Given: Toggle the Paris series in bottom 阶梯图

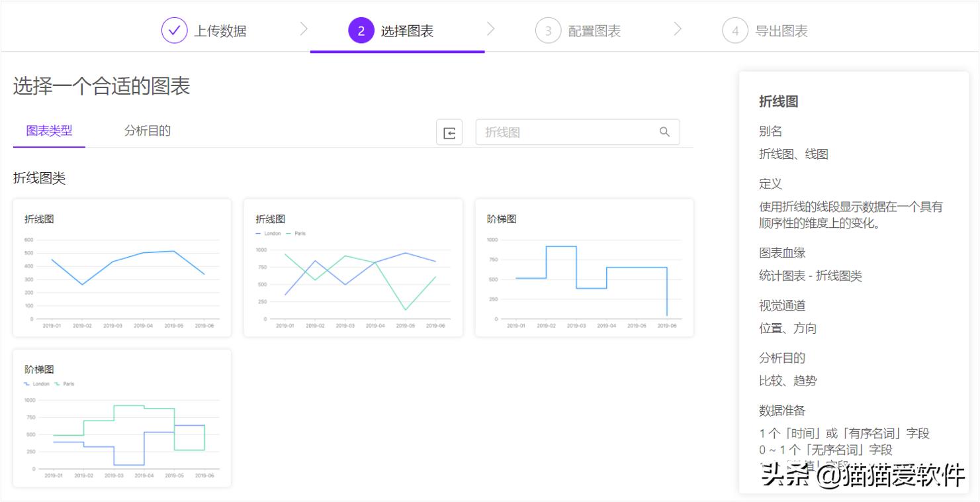Looking at the screenshot, I should tap(58, 383).
